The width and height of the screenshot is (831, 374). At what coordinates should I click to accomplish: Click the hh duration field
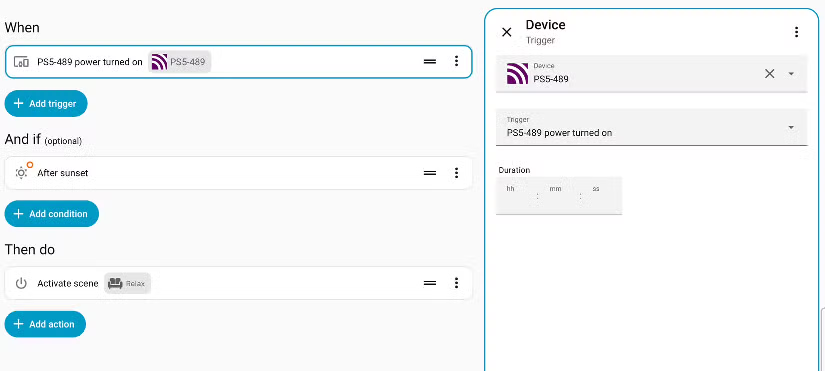pos(516,195)
